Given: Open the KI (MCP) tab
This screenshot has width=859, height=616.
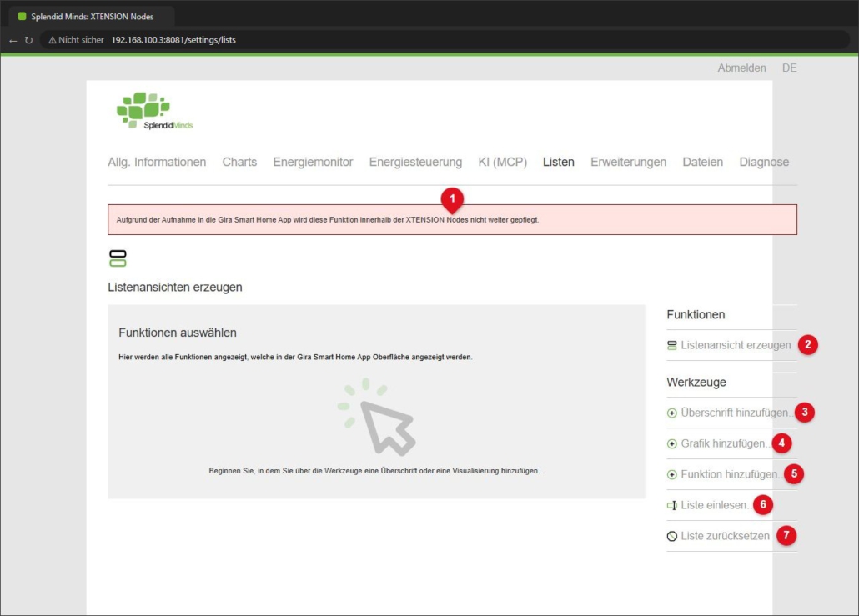Looking at the screenshot, I should [502, 162].
